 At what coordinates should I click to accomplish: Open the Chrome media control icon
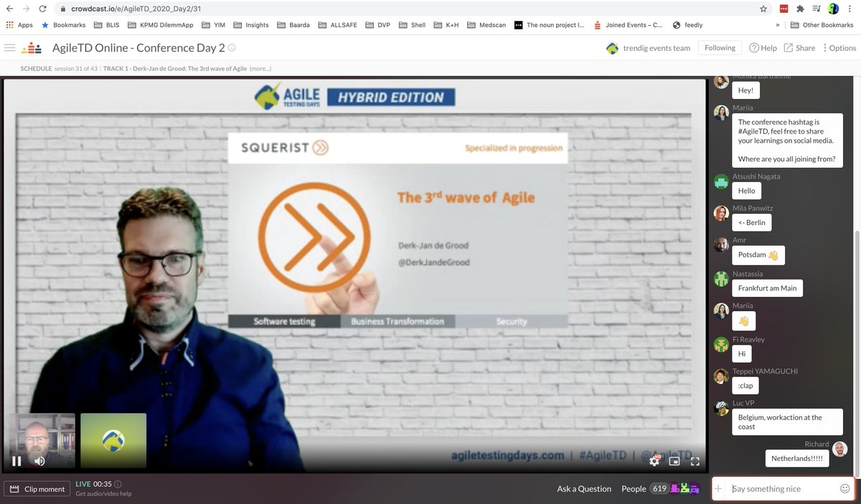tap(817, 9)
